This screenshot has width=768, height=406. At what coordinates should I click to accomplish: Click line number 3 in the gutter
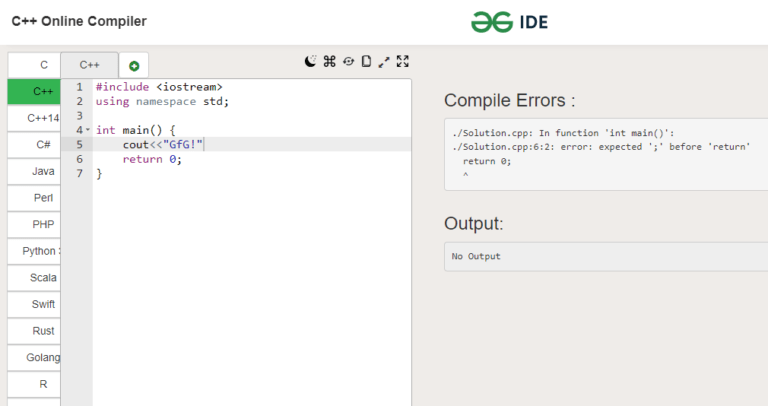click(x=79, y=116)
